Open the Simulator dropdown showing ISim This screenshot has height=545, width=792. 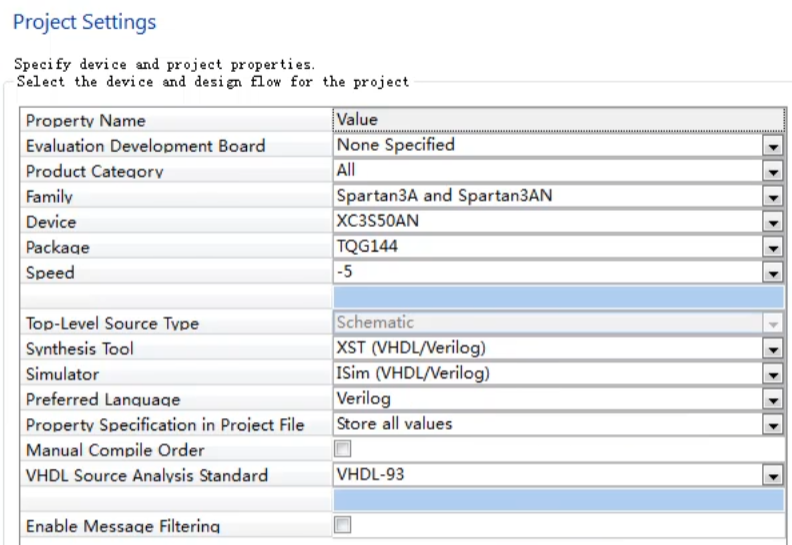coord(772,375)
